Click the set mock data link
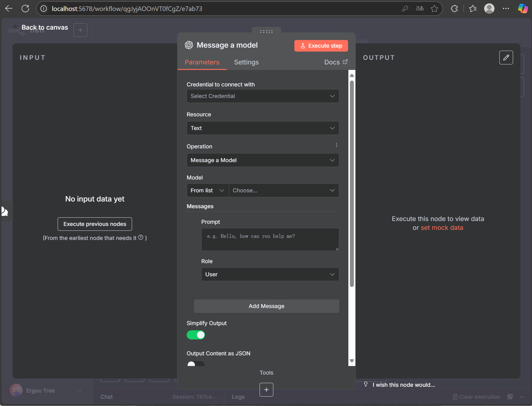Image resolution: width=532 pixels, height=406 pixels. (442, 228)
